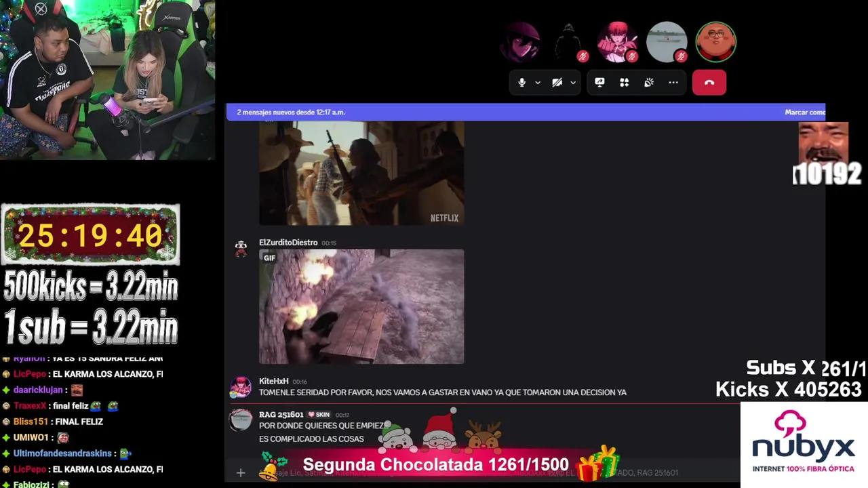Viewport: 868px width, 488px height.
Task: Click TraxexX final feliz chat line
Action: click(65, 406)
